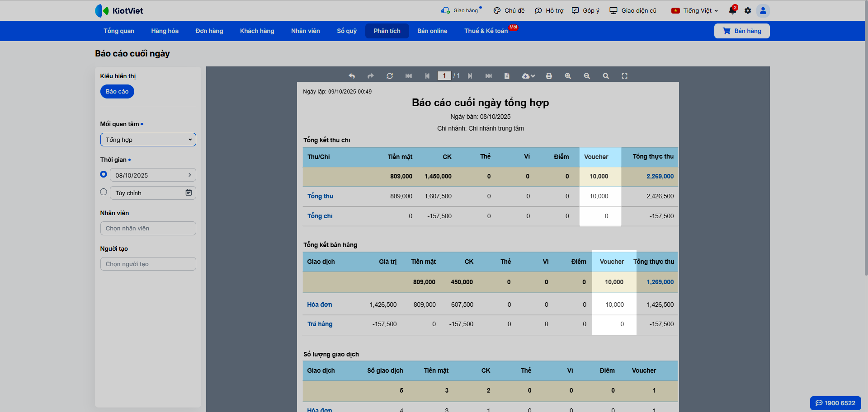Image resolution: width=868 pixels, height=412 pixels.
Task: Open the Tiếng Việt language dropdown
Action: [x=694, y=10]
